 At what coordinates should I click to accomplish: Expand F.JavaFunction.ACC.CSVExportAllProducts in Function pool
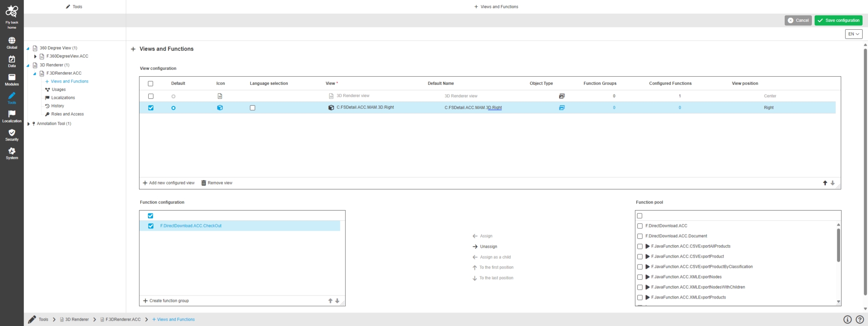[x=647, y=246]
